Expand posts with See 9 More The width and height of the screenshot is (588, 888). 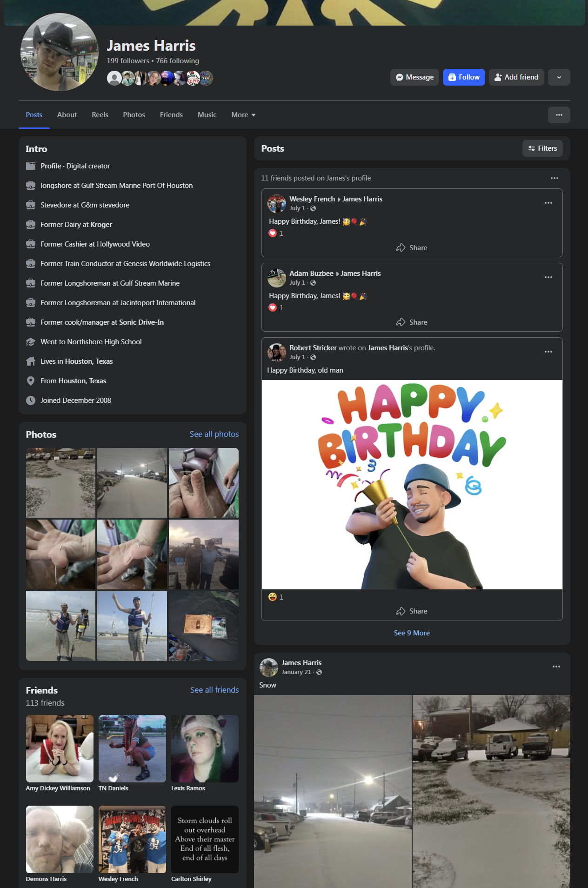coord(412,633)
